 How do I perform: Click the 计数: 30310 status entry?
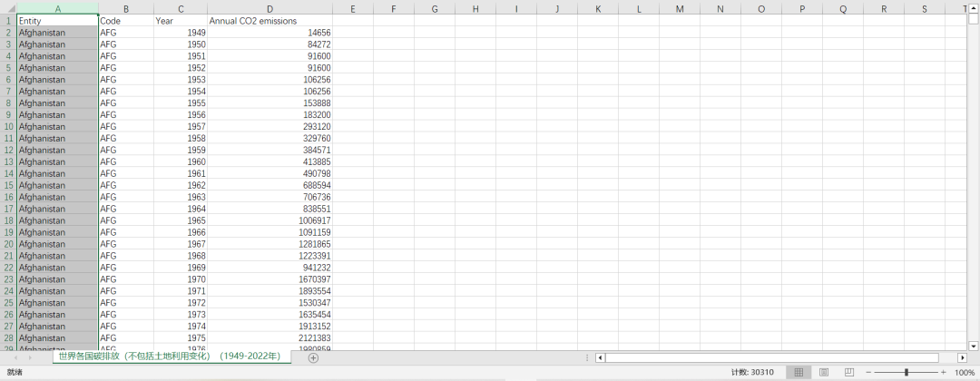tap(752, 372)
